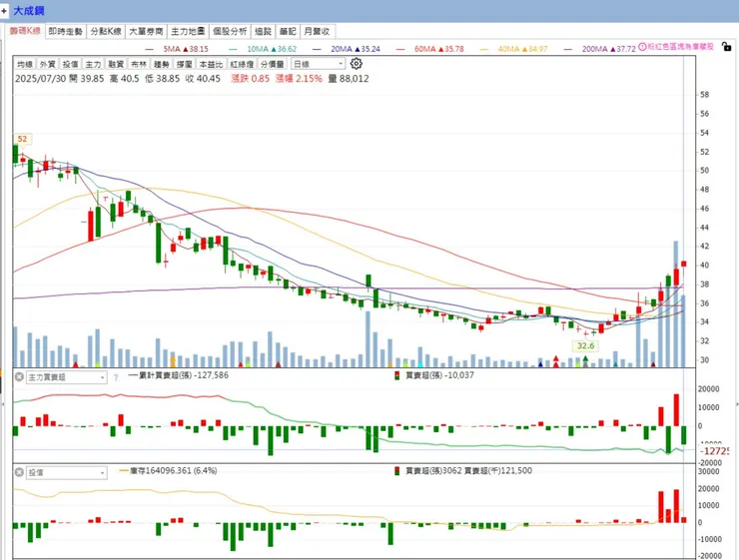Click the 買賣超(張) -10,037 legend
This screenshot has height=560, width=739.
(x=435, y=375)
